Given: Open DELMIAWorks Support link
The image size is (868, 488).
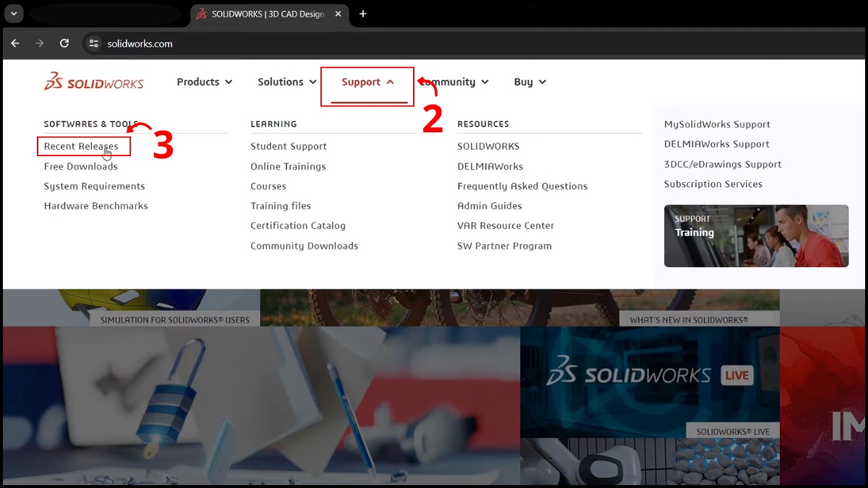Looking at the screenshot, I should [717, 144].
